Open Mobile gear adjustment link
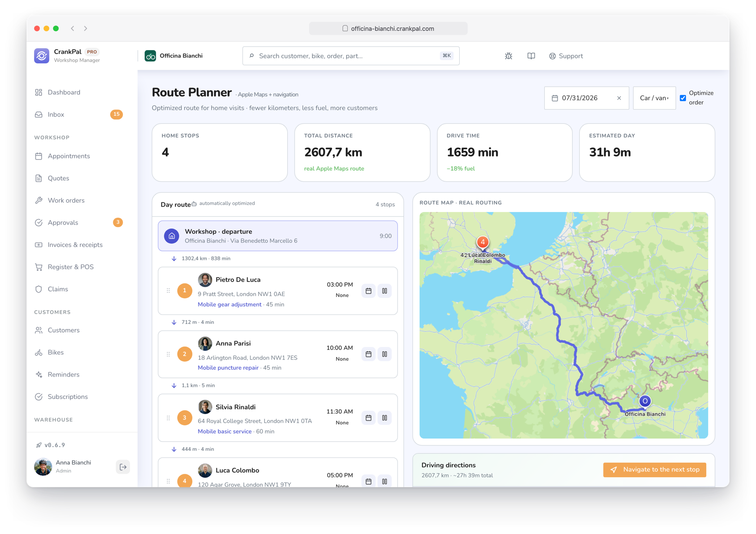The height and width of the screenshot is (534, 756). [x=230, y=305]
